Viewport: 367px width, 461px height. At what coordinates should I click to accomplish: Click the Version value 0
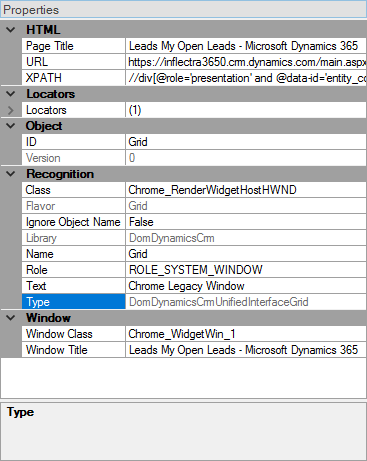point(246,158)
